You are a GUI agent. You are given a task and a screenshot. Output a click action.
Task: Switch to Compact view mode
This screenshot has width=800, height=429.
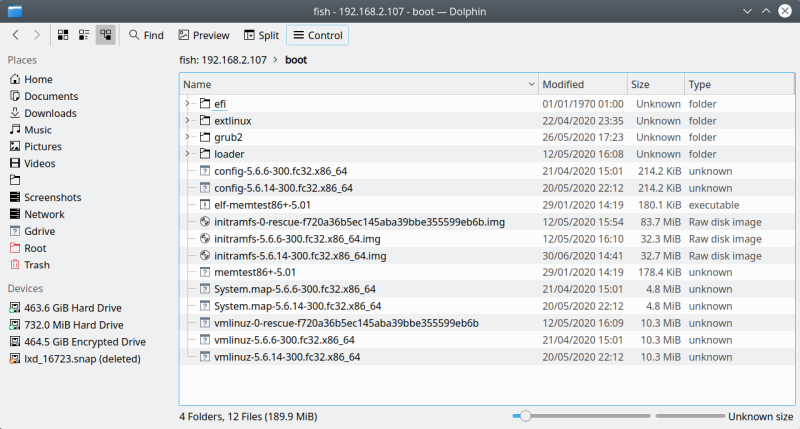coord(84,35)
